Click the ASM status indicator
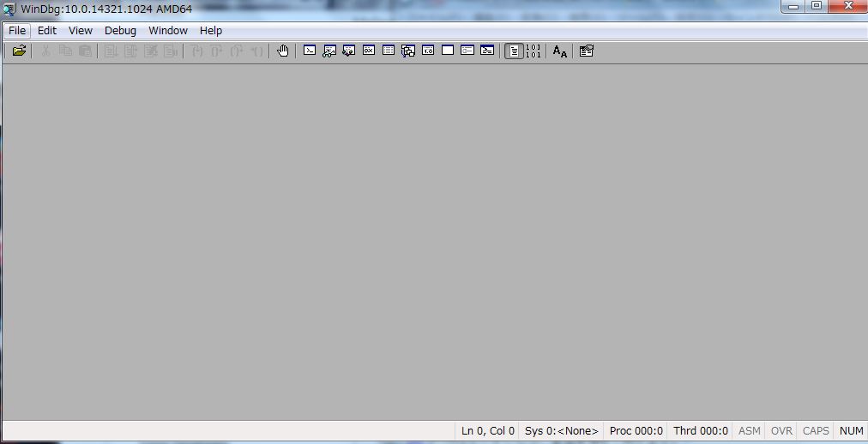 pos(750,431)
